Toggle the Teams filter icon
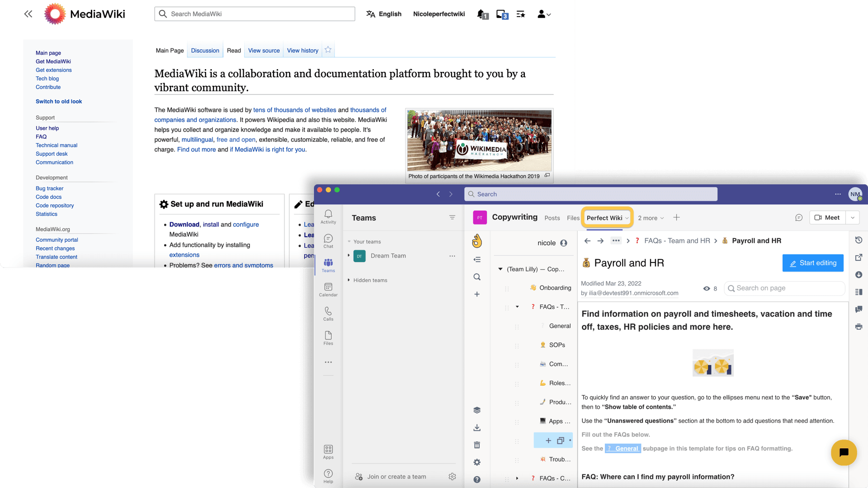This screenshot has width=868, height=488. click(x=453, y=217)
